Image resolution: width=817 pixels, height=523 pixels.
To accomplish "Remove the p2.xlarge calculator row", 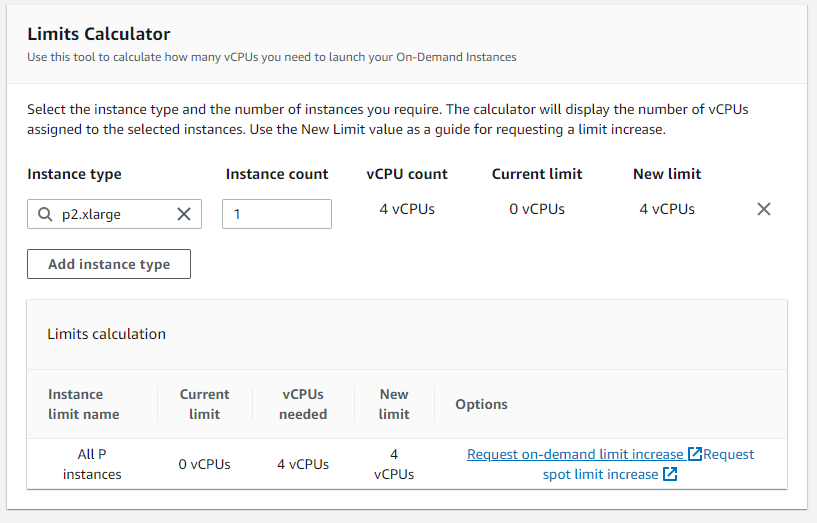I will click(x=764, y=209).
